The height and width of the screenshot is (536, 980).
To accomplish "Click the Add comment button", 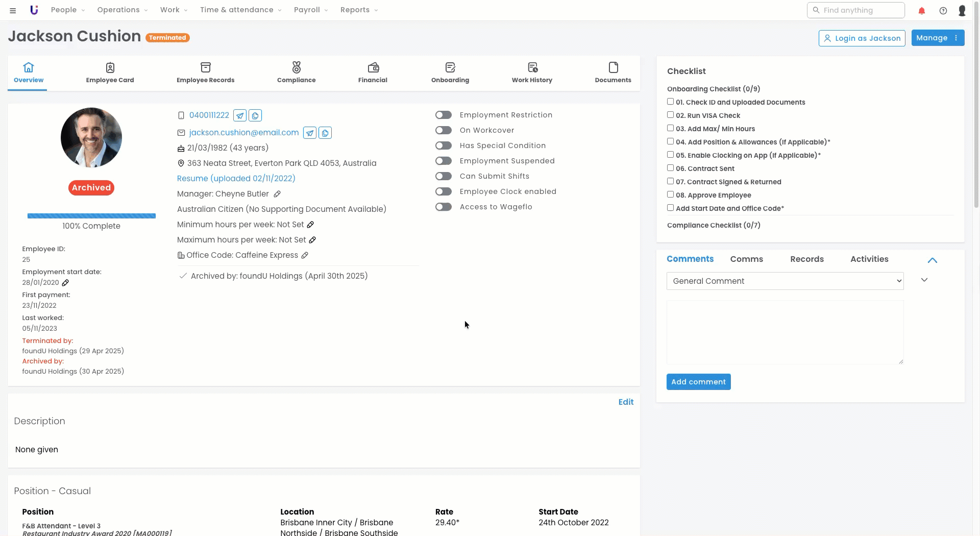I will coord(698,382).
